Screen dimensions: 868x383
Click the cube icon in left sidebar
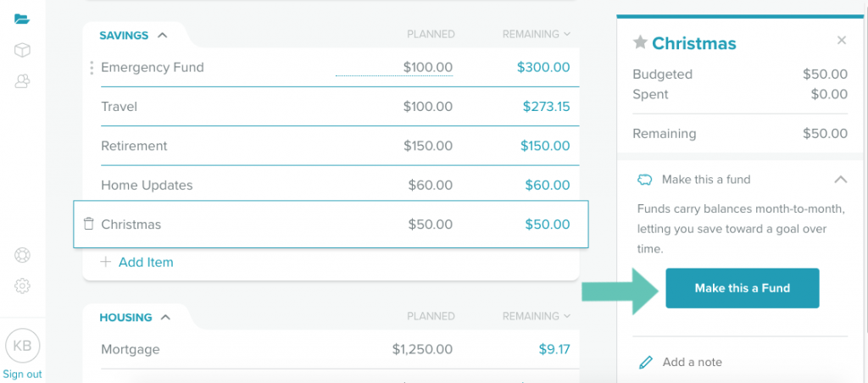22,50
